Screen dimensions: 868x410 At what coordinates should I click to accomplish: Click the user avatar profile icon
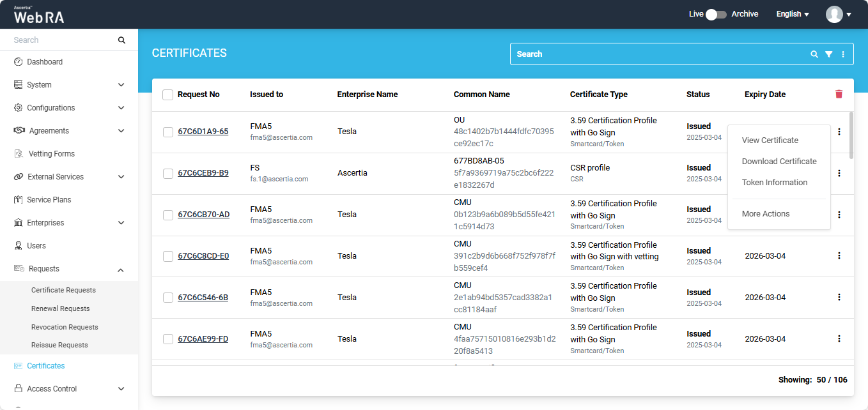[x=834, y=14]
